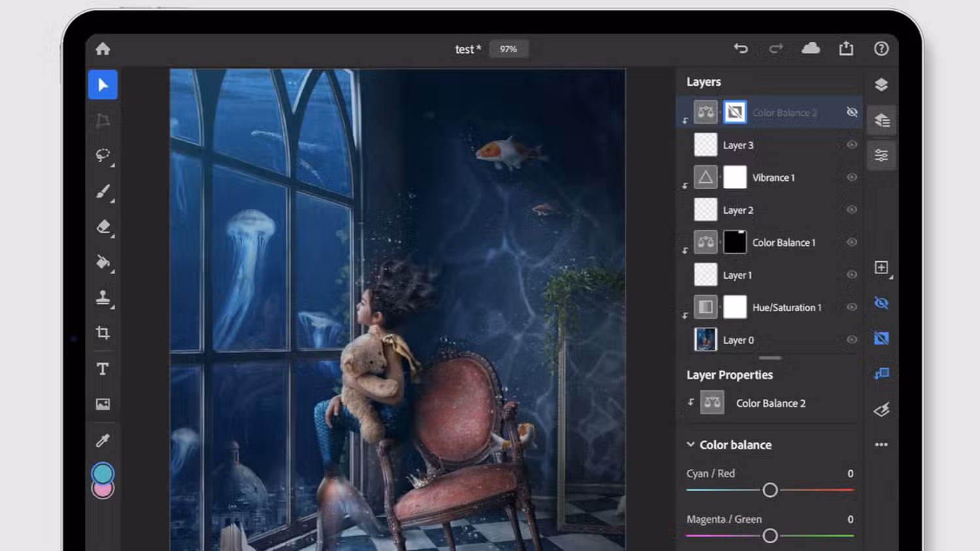Image resolution: width=980 pixels, height=551 pixels.
Task: Select the Clone Stamp tool
Action: coord(103,298)
